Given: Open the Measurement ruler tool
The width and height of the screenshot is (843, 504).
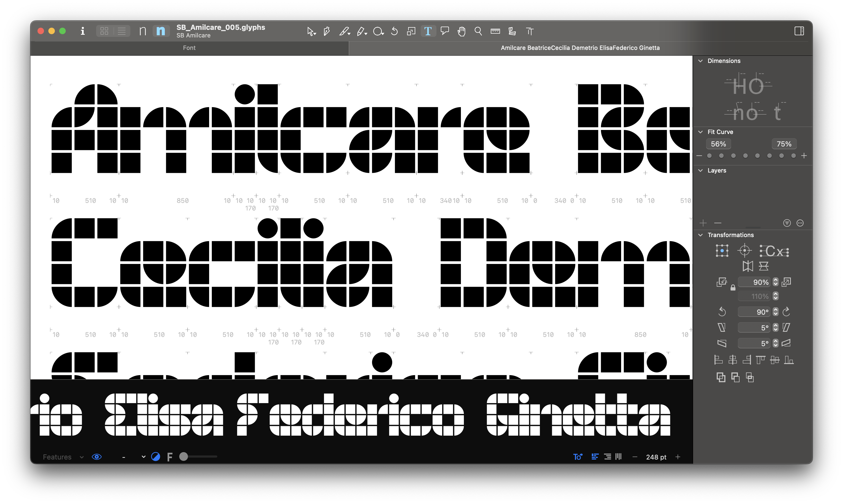Looking at the screenshot, I should [495, 31].
